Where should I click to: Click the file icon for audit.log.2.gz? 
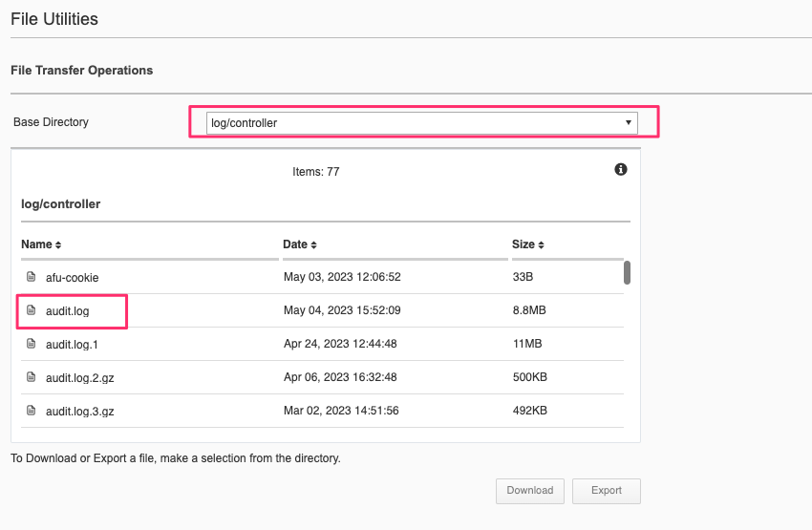tap(32, 377)
